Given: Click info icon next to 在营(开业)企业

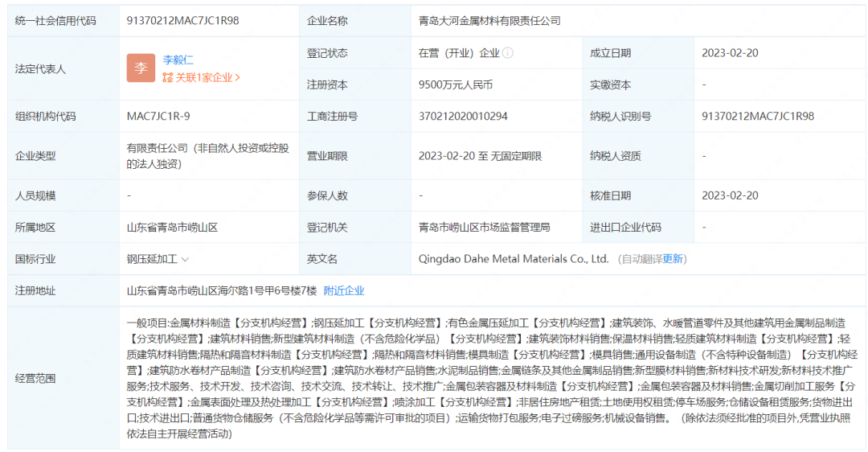Looking at the screenshot, I should coord(508,52).
